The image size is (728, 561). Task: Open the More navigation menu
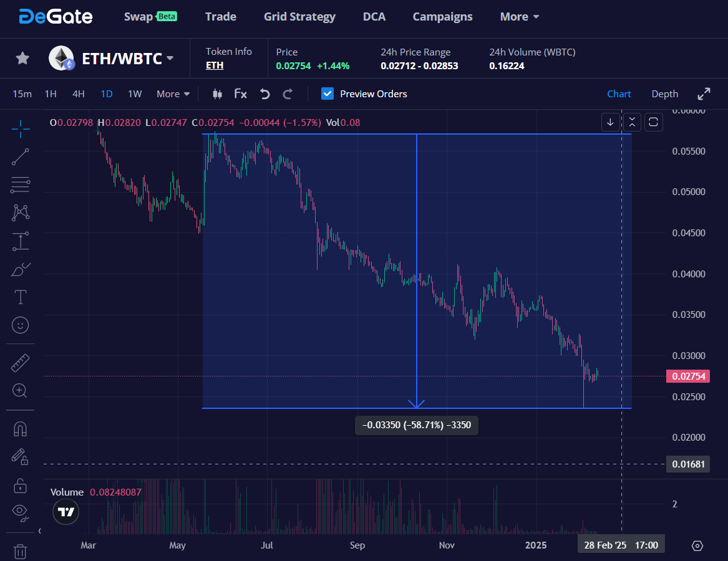519,17
